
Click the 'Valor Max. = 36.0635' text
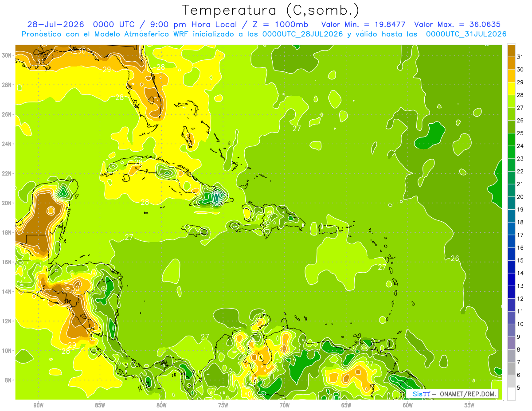tap(457, 24)
